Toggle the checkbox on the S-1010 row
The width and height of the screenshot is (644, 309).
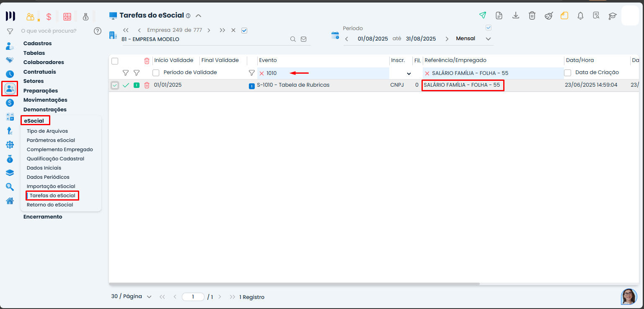[115, 85]
